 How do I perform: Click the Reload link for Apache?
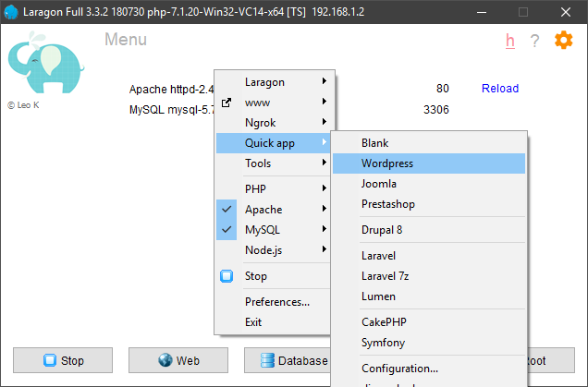pos(500,89)
